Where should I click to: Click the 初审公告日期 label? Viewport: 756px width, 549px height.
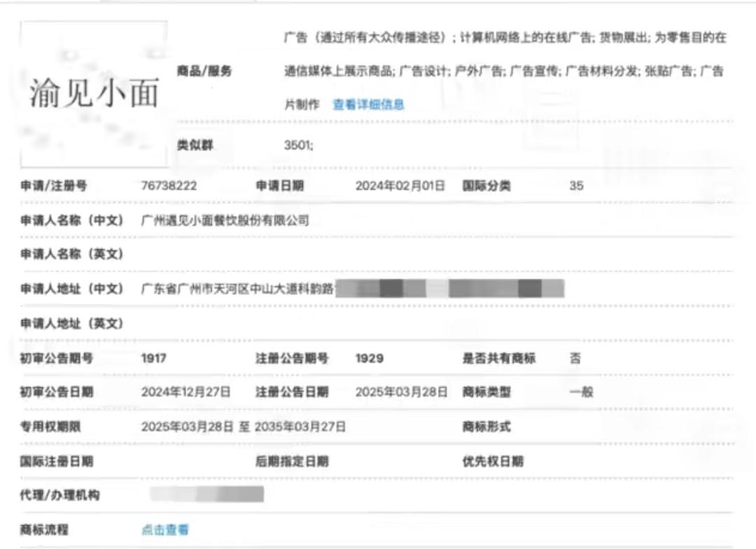tap(57, 391)
